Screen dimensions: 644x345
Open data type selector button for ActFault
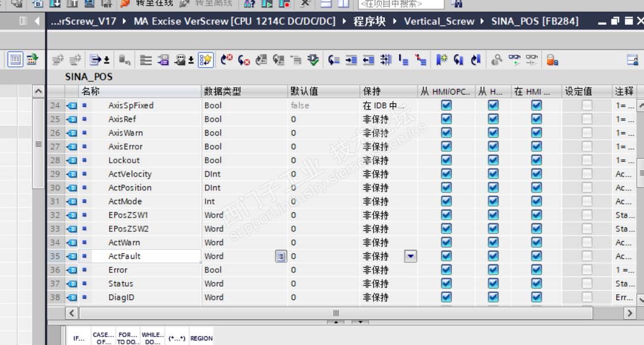(x=281, y=256)
